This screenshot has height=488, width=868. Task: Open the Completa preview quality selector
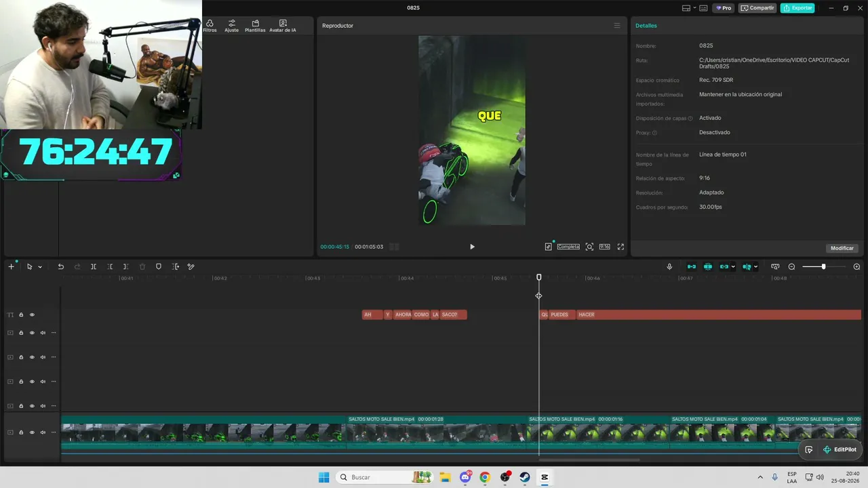pyautogui.click(x=568, y=247)
